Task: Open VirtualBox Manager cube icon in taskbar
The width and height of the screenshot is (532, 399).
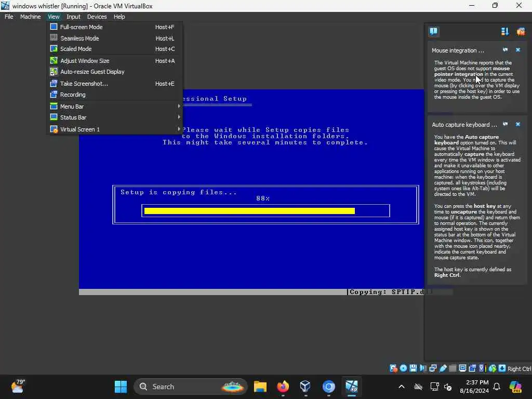Action: [x=305, y=387]
